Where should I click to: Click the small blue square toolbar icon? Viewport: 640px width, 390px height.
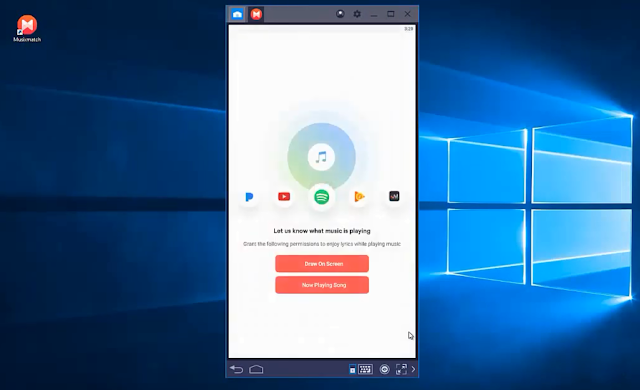tap(352, 369)
